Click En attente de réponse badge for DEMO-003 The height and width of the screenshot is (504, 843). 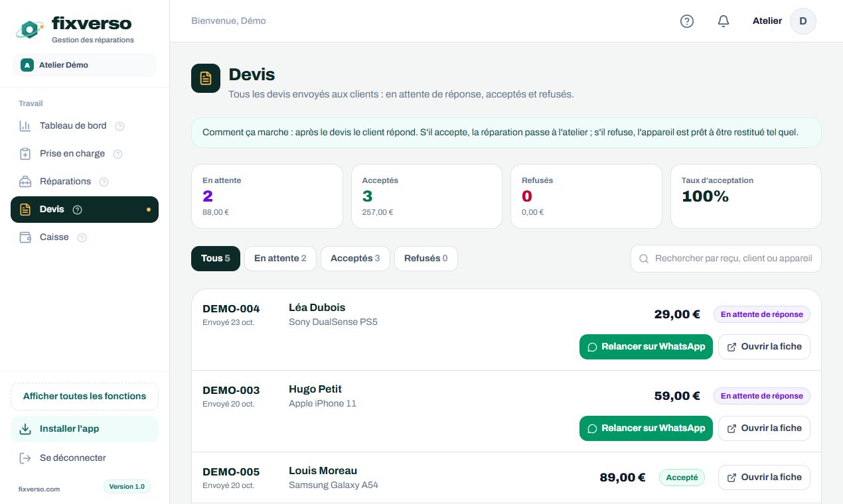click(x=762, y=396)
